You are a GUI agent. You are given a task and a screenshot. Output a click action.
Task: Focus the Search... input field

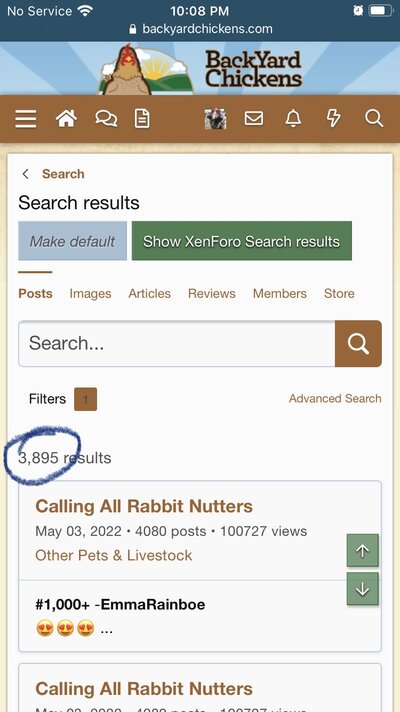pos(177,343)
